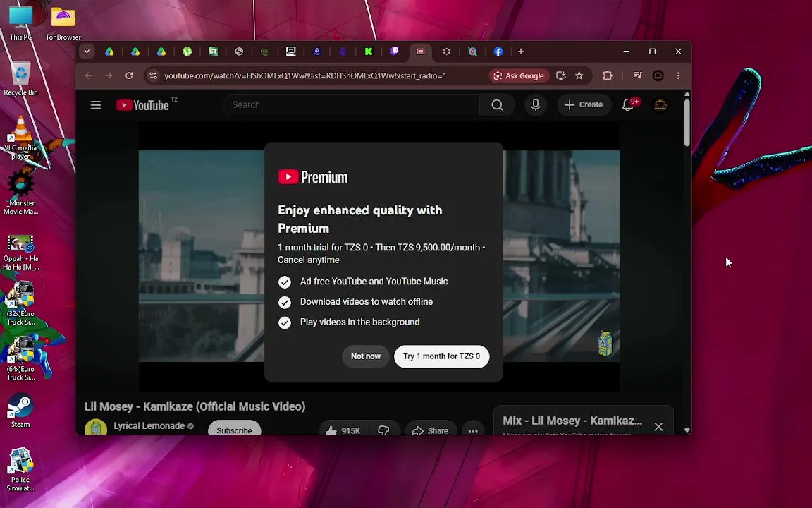This screenshot has height=508, width=812.
Task: Go forward in browser history
Action: 109,75
